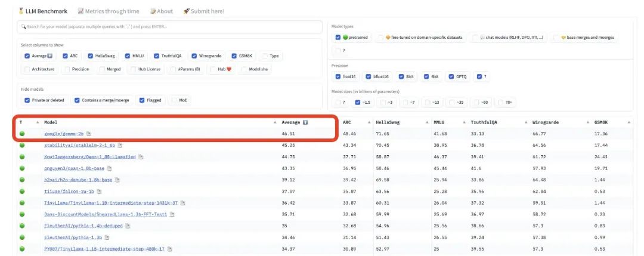Click the document icon beside google/gemma-2b
The image size is (644, 256).
tap(89, 134)
